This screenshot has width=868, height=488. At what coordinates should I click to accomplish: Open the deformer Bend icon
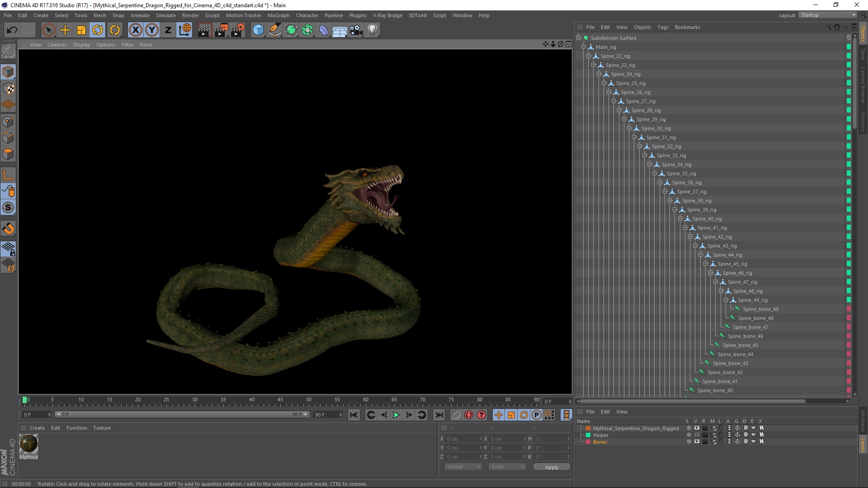pos(324,30)
